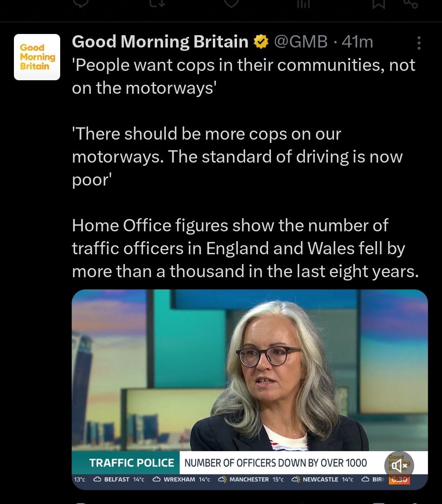Image resolution: width=442 pixels, height=504 pixels.
Task: Open the @GMB handle link
Action: (301, 42)
